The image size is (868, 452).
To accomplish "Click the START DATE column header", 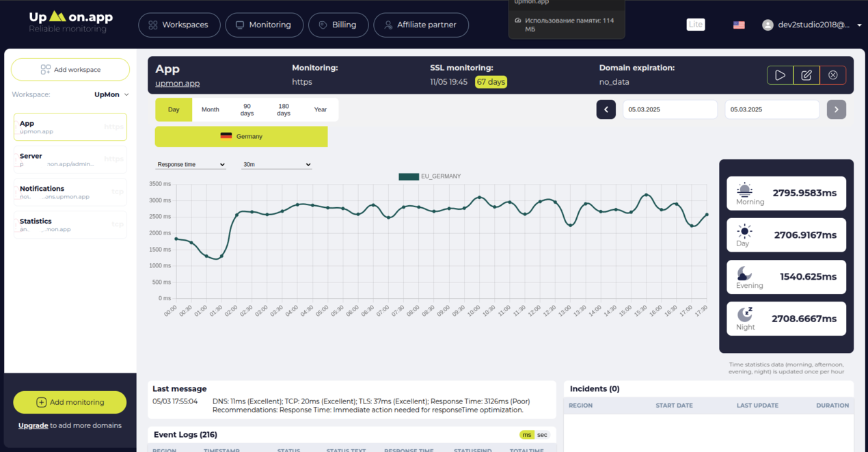I will click(674, 406).
